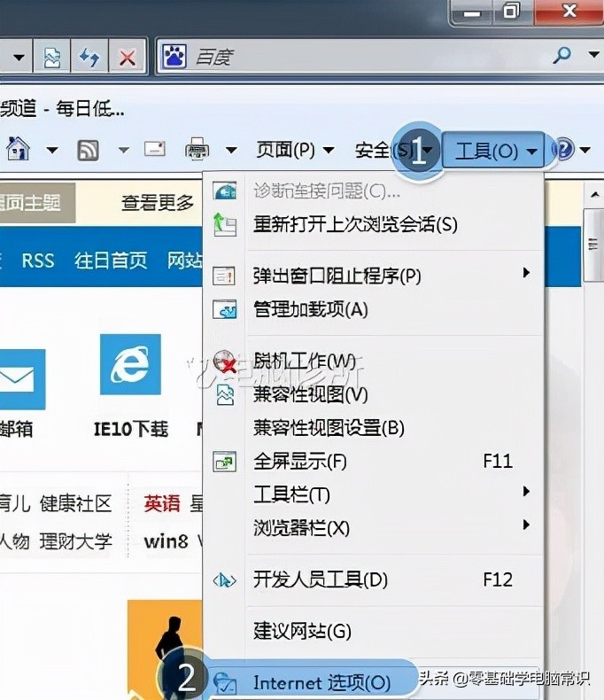Open the 工具(O) menu button
604x700 pixels.
[494, 151]
